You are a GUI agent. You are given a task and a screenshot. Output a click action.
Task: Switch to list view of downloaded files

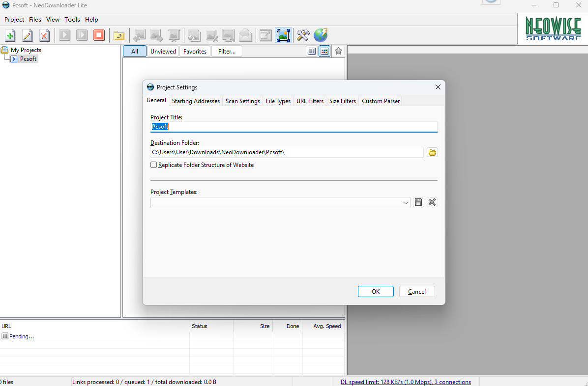coord(311,51)
